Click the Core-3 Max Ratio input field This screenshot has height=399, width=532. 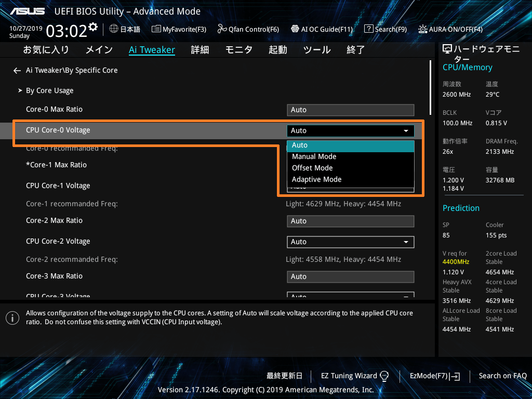[351, 277]
